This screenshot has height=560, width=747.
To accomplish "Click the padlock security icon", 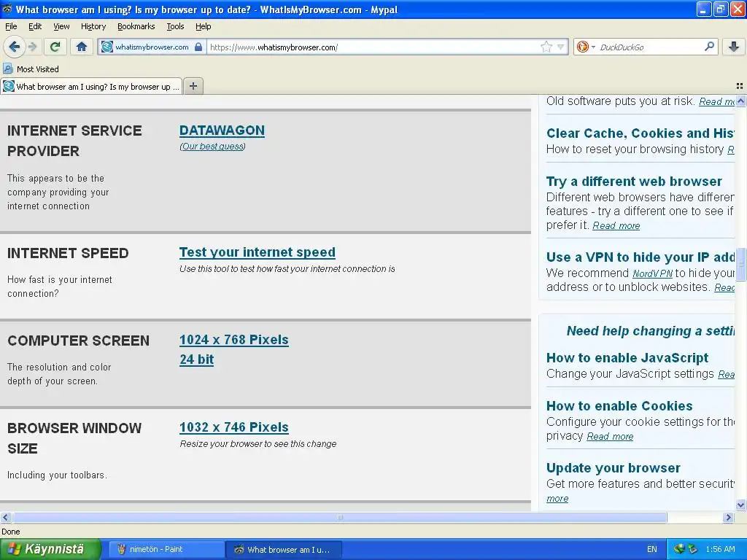I will [x=198, y=47].
